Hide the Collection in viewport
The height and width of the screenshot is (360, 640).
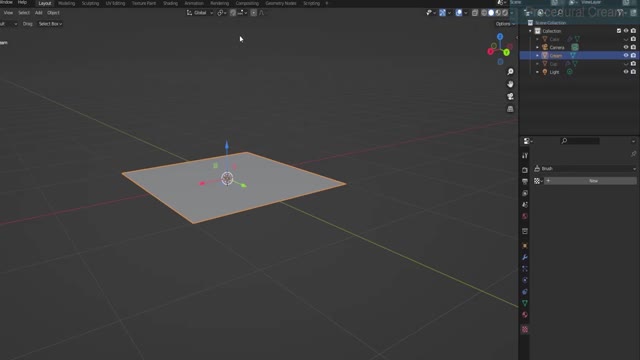tap(626, 31)
